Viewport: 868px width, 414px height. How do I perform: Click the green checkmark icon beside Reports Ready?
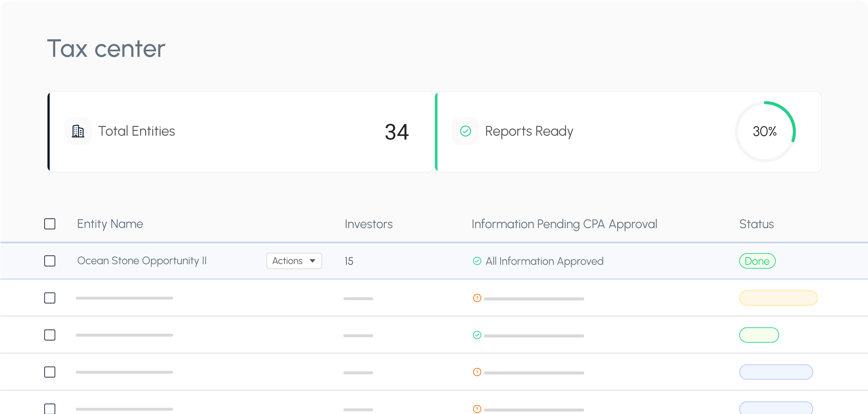click(x=465, y=131)
